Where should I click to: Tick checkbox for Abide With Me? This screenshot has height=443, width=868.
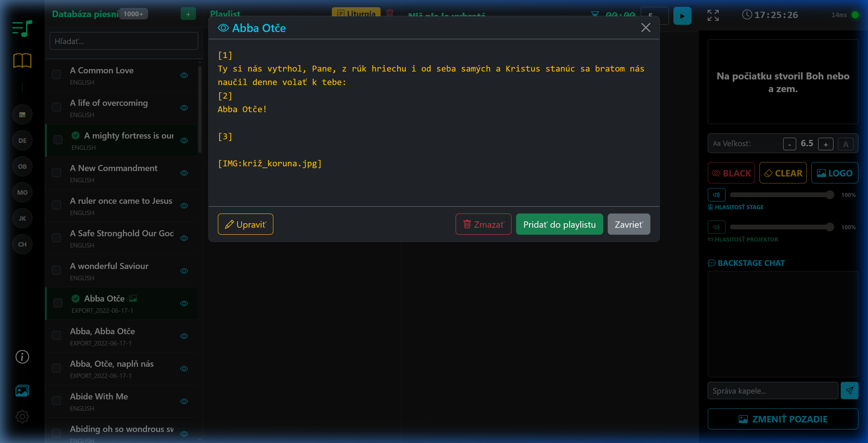(x=56, y=401)
